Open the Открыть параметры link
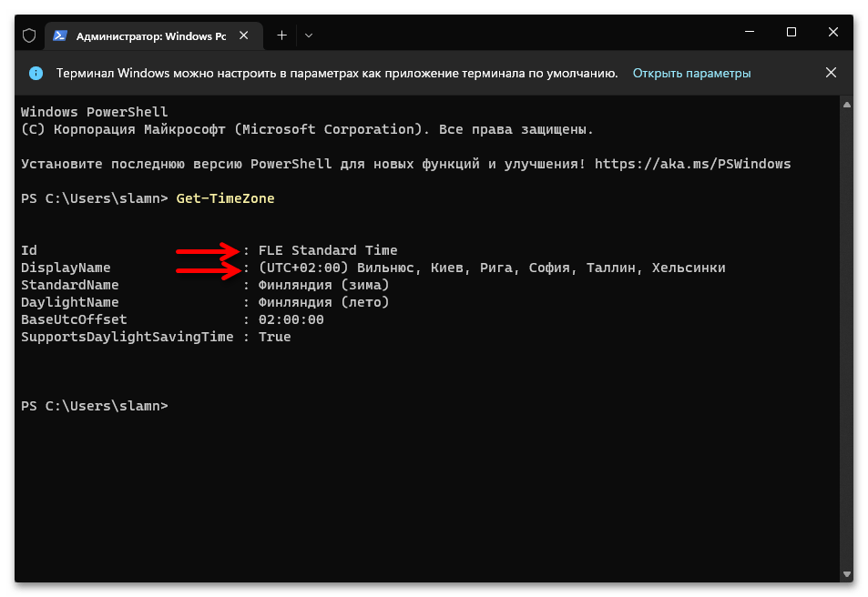This screenshot has width=868, height=597. click(691, 73)
